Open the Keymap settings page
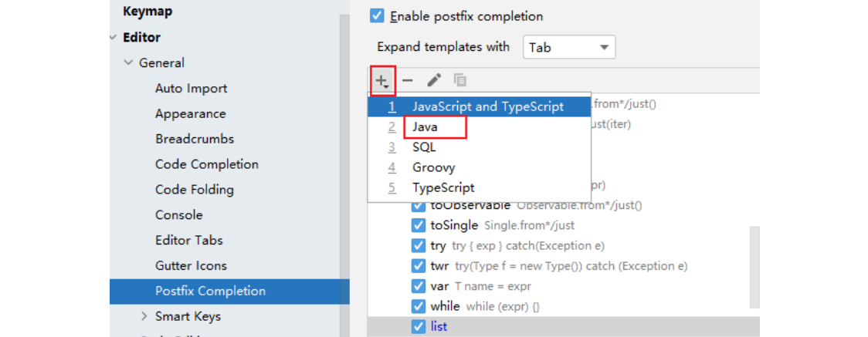 pos(147,12)
